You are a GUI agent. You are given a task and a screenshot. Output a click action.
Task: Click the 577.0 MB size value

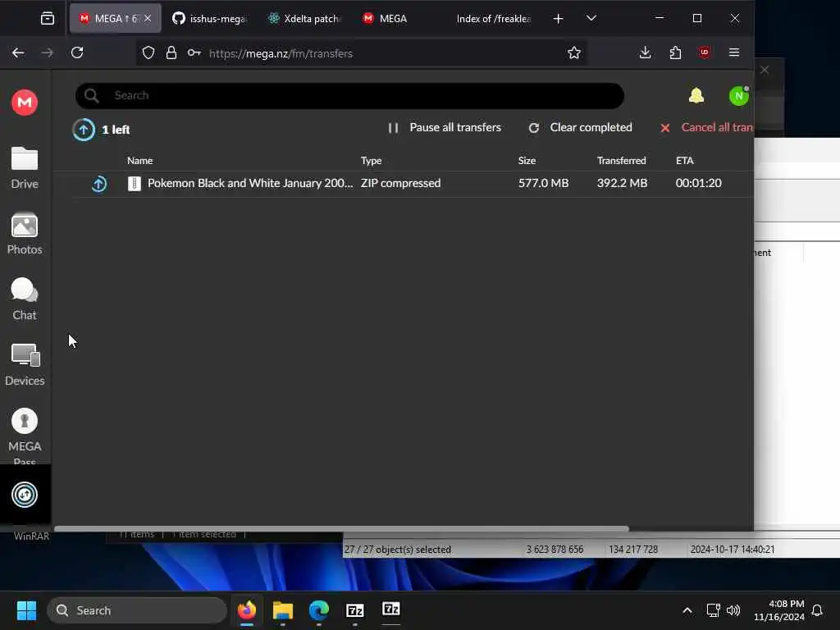(x=543, y=183)
